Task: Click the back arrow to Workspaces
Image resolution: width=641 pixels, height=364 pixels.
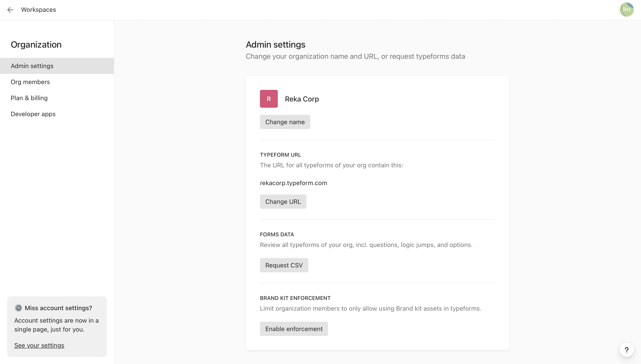Action: [x=10, y=10]
